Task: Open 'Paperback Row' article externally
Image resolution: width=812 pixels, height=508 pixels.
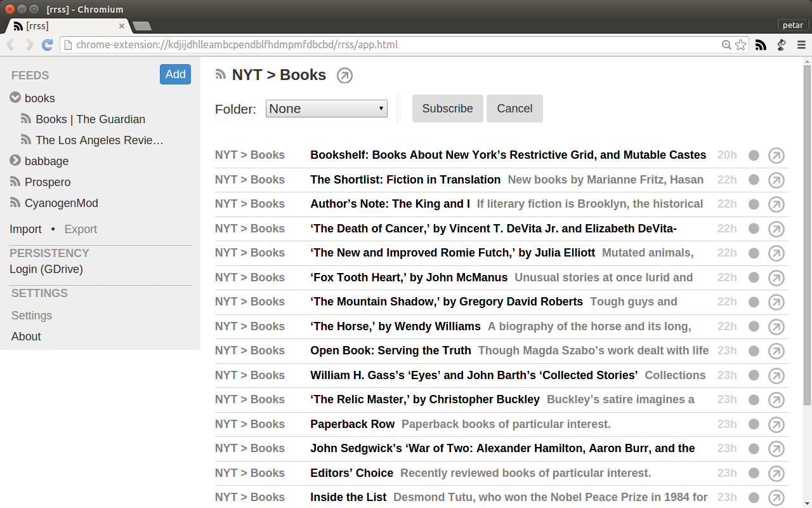Action: coord(776,425)
